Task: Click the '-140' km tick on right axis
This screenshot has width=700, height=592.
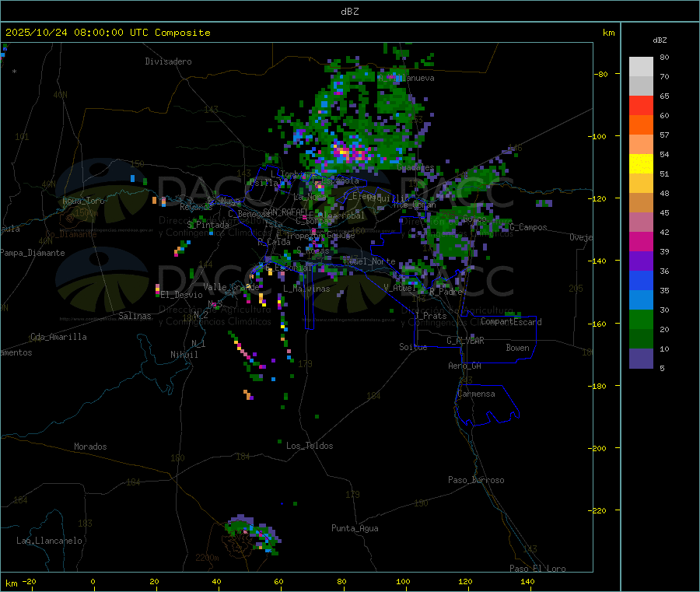Action: click(x=597, y=261)
